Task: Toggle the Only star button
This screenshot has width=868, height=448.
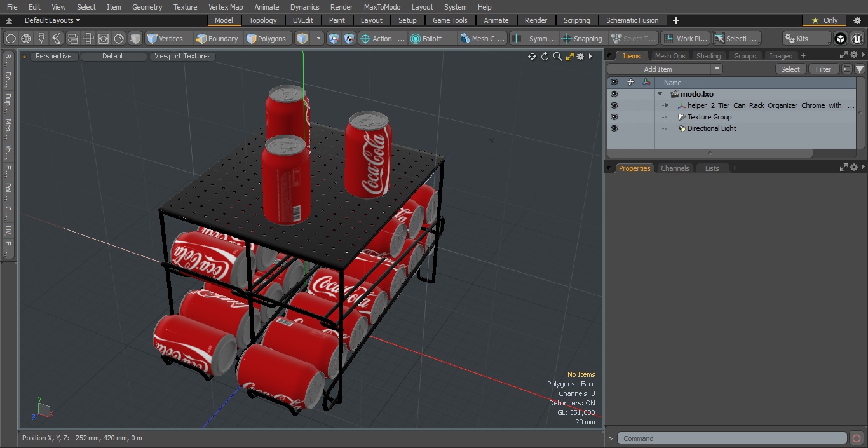Action: point(825,20)
